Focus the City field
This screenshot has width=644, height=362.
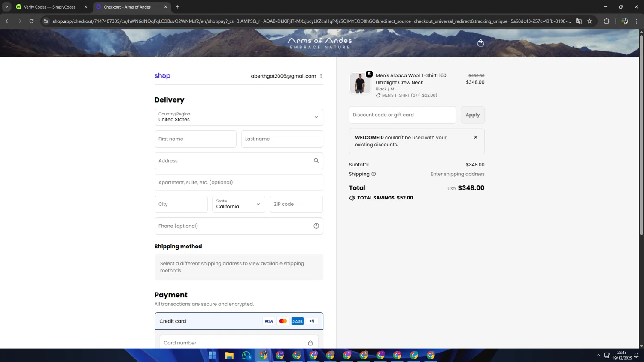(x=181, y=204)
